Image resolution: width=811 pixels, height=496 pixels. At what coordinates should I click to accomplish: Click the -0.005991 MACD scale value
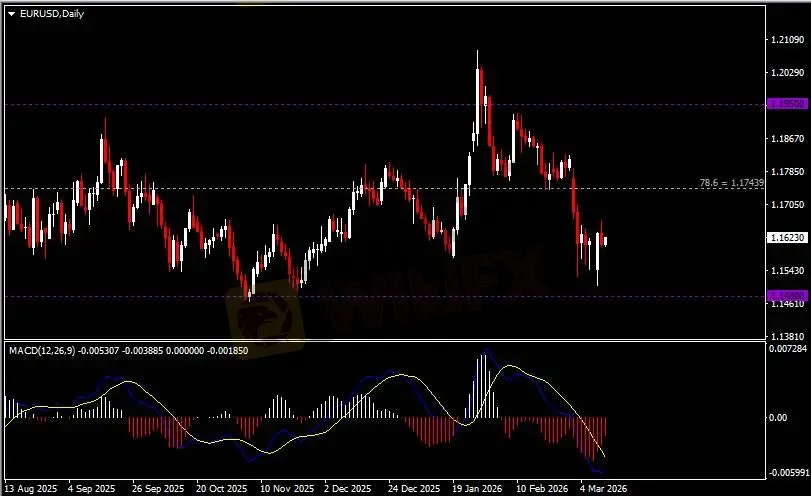click(x=788, y=473)
